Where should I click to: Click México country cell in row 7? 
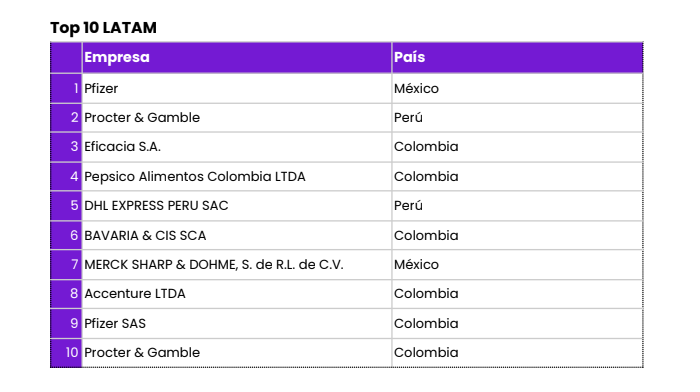(517, 265)
